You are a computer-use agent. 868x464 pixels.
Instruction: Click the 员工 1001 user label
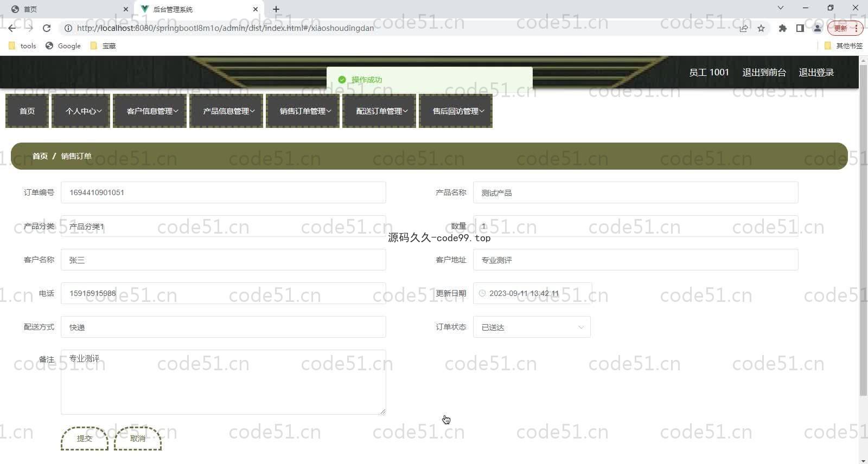(x=709, y=72)
